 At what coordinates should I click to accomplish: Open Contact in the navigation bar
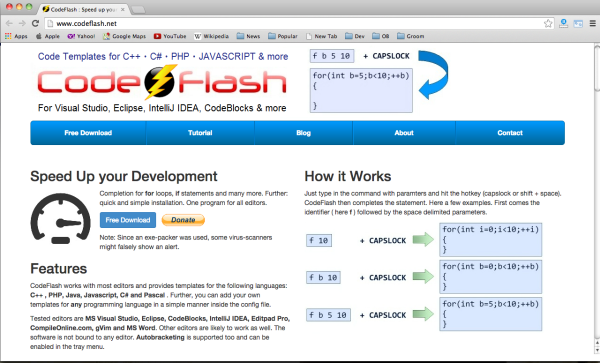pos(510,133)
